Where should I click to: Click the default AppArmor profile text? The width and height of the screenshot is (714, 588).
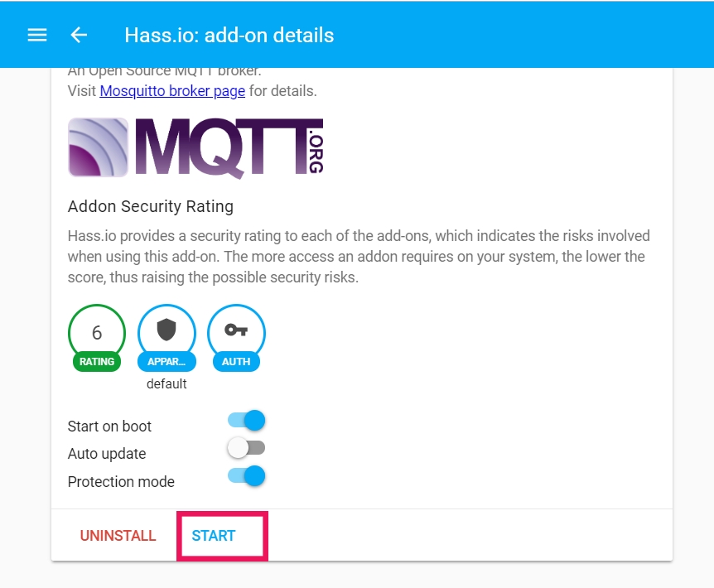(x=166, y=384)
